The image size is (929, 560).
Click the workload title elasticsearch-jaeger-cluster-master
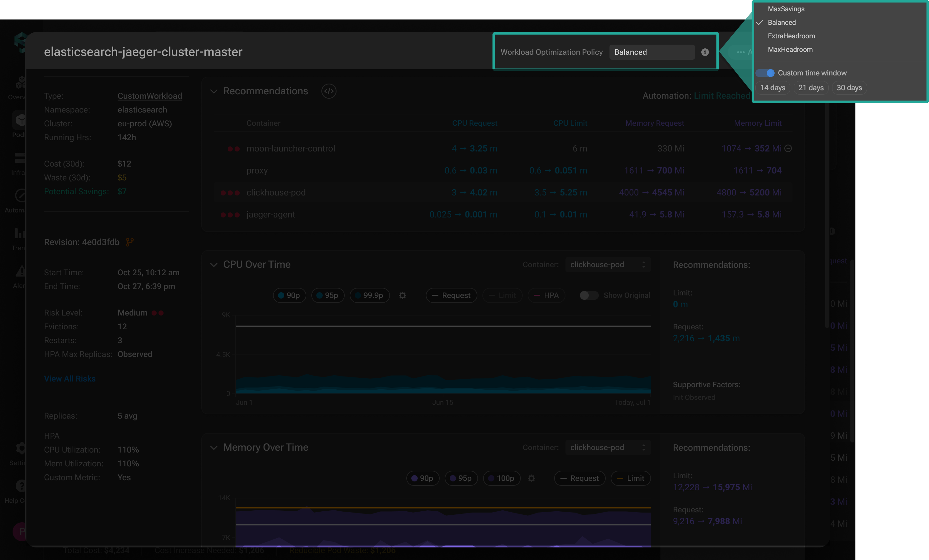[x=143, y=52]
